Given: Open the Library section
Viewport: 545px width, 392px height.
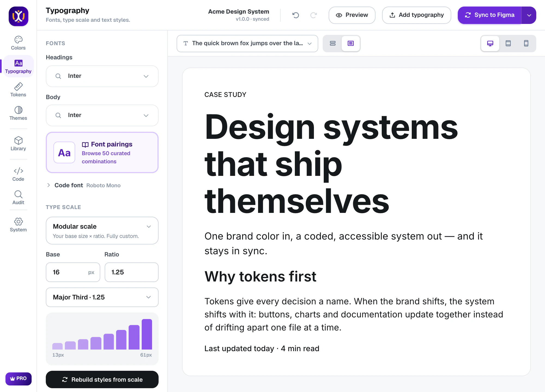Looking at the screenshot, I should (x=18, y=144).
